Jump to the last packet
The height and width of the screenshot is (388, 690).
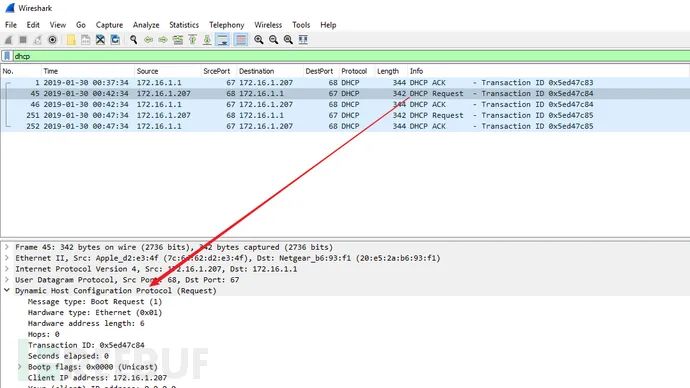(x=207, y=40)
